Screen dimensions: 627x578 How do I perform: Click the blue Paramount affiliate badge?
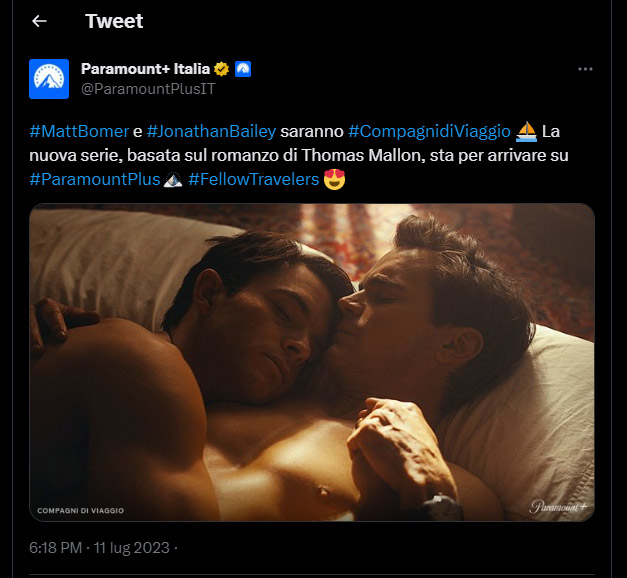[x=242, y=69]
